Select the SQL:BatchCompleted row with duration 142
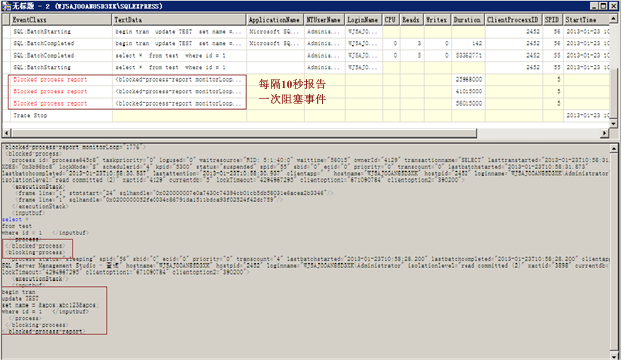The height and width of the screenshot is (361, 622). (x=305, y=44)
